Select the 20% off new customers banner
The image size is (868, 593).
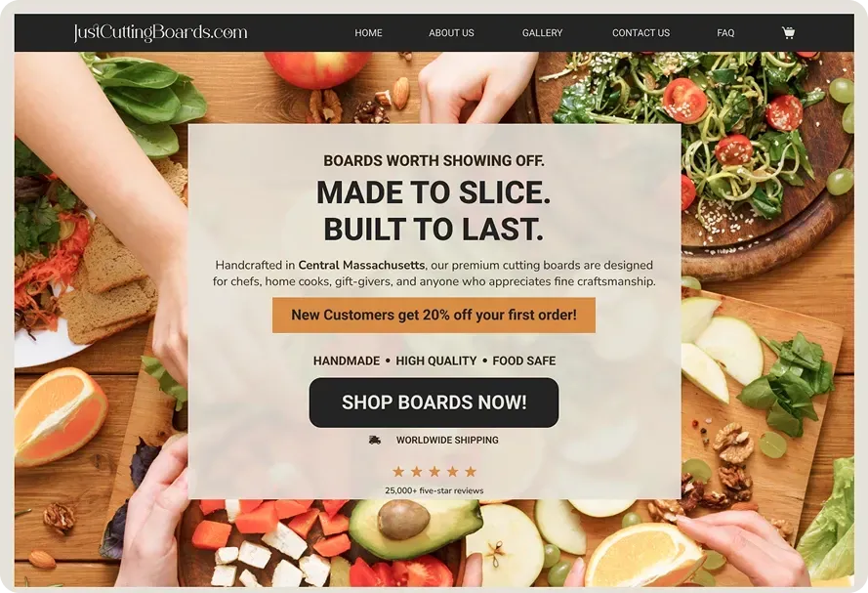(434, 315)
